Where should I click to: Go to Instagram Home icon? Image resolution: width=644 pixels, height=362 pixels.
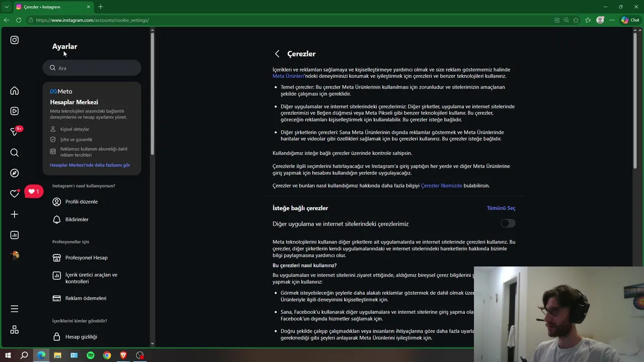point(15,90)
